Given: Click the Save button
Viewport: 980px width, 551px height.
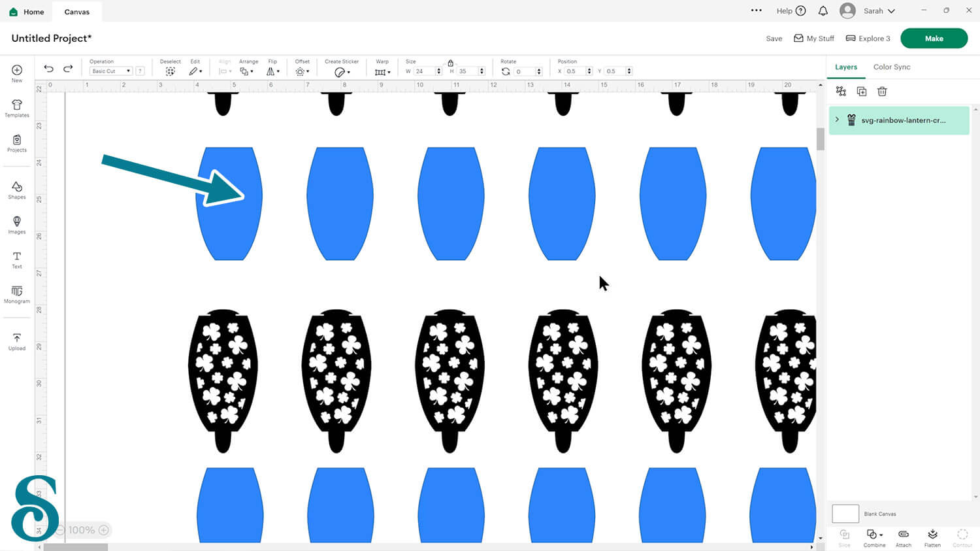Looking at the screenshot, I should (774, 39).
